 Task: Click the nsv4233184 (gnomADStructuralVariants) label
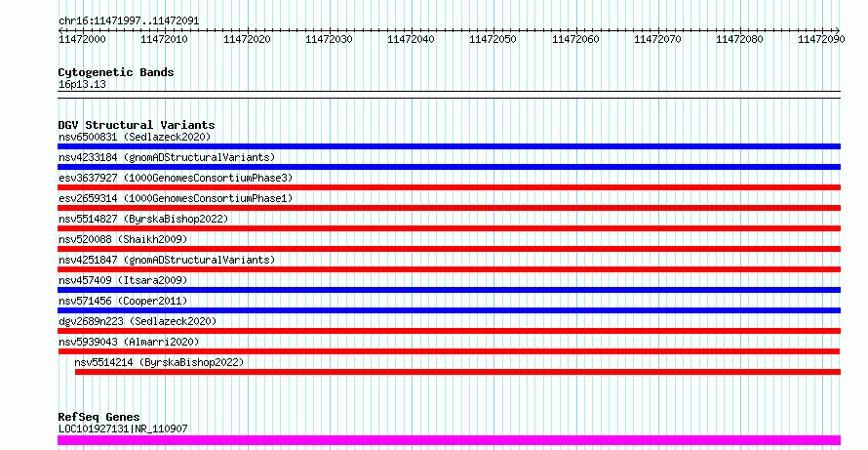167,157
